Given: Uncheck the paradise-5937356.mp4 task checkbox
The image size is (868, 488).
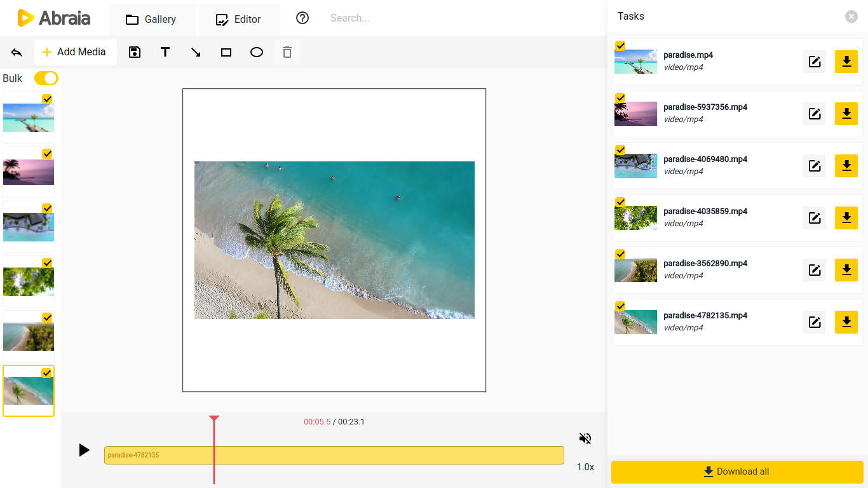Looking at the screenshot, I should click(620, 97).
